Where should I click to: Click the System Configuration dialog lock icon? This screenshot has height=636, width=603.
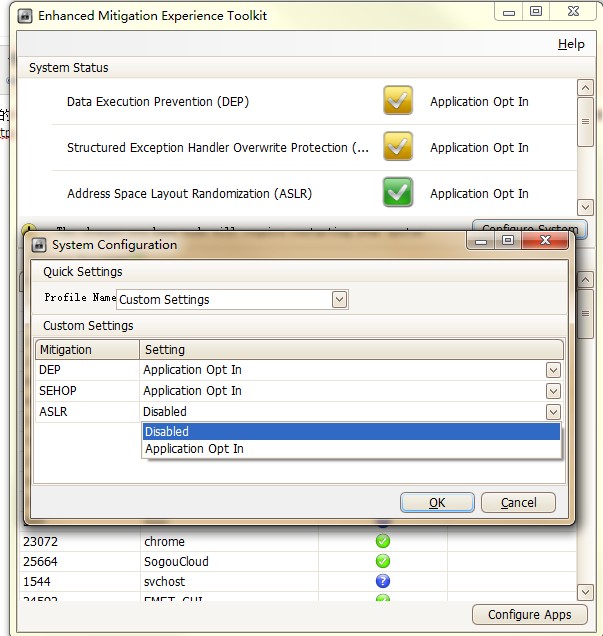pos(39,245)
